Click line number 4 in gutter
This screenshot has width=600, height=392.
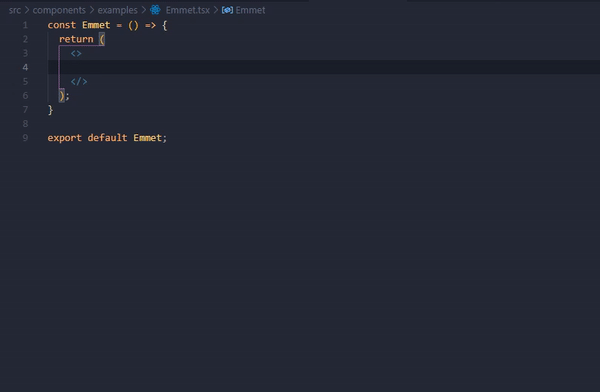[25, 67]
